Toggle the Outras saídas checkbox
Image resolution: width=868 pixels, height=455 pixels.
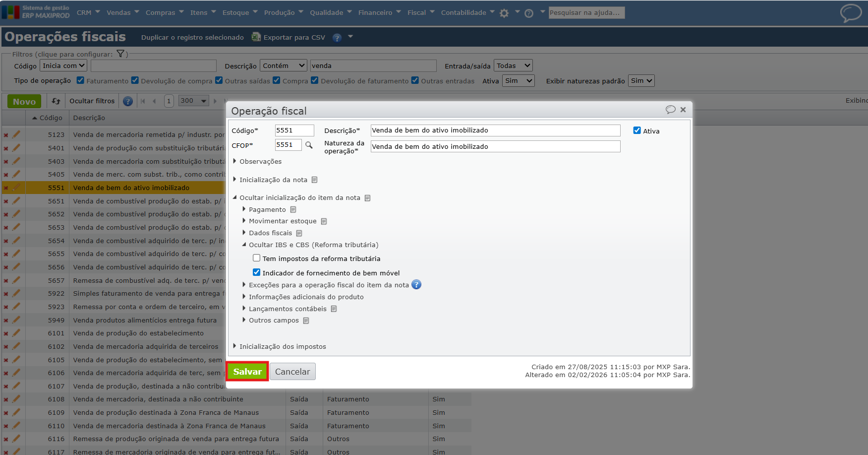pyautogui.click(x=219, y=80)
